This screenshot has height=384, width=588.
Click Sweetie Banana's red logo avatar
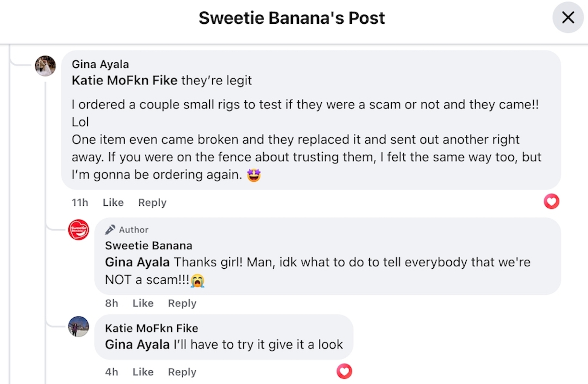tap(79, 230)
